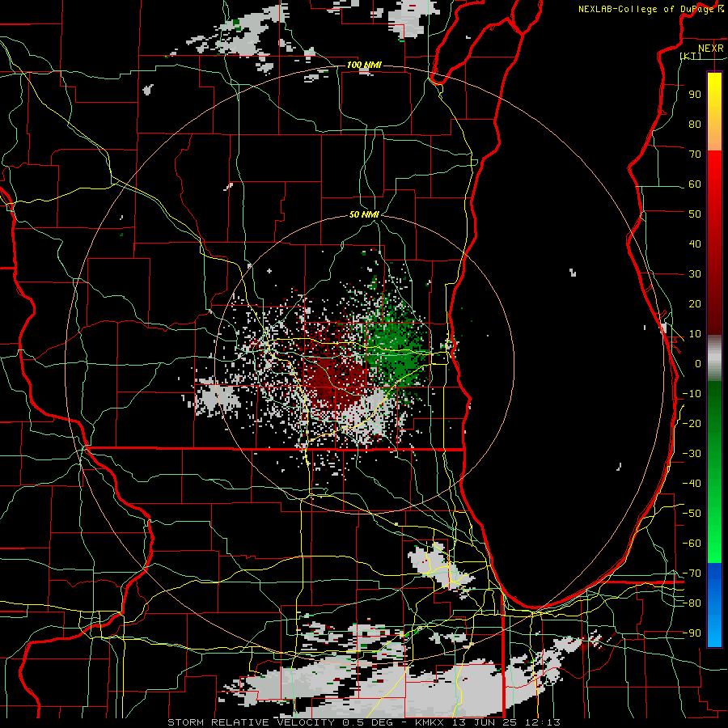The height and width of the screenshot is (728, 728).
Task: Click the 20 value on velocity scale
Action: [x=695, y=303]
